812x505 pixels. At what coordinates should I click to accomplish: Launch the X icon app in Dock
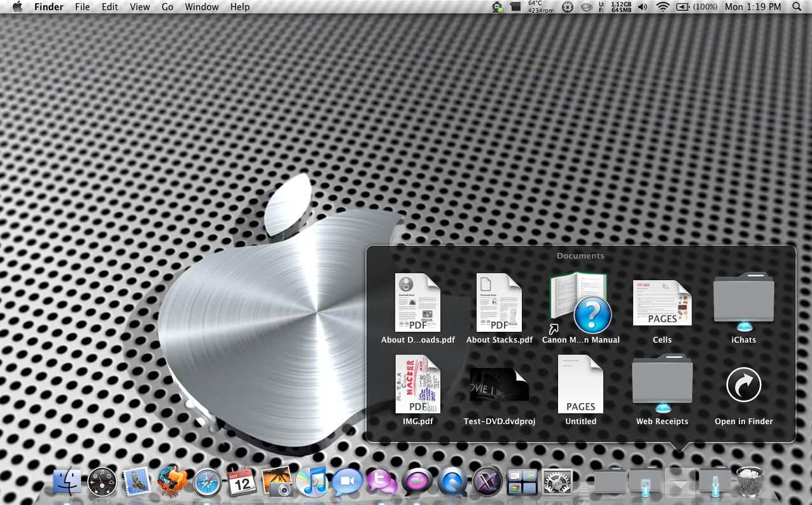pyautogui.click(x=487, y=482)
